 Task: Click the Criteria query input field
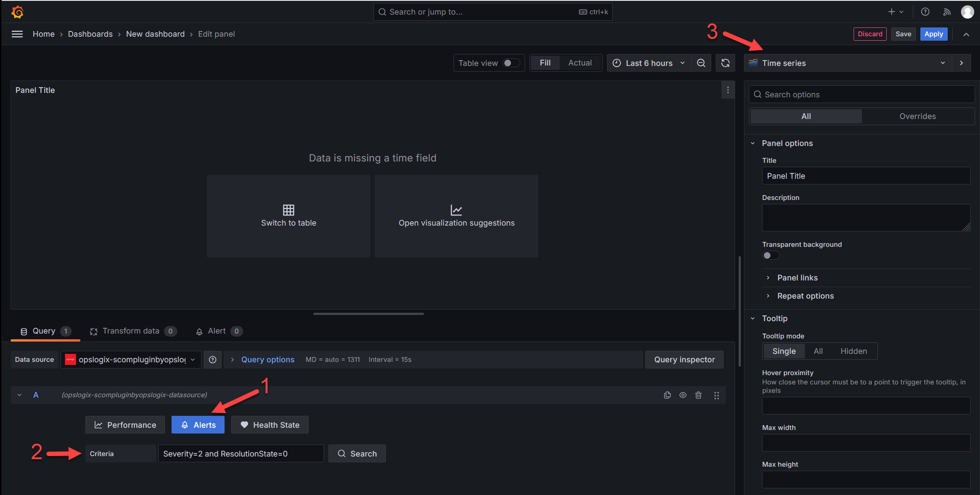240,454
